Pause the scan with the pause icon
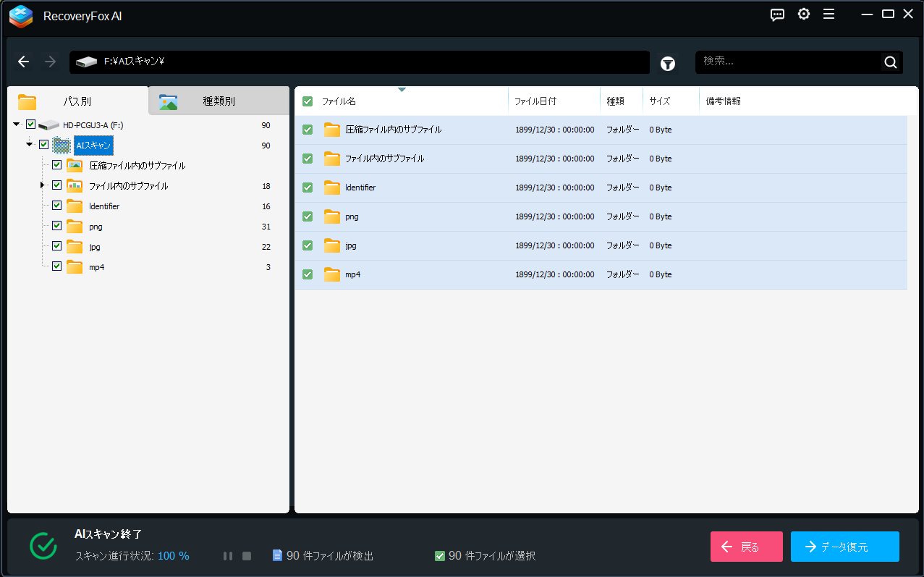924x577 pixels. coord(228,555)
